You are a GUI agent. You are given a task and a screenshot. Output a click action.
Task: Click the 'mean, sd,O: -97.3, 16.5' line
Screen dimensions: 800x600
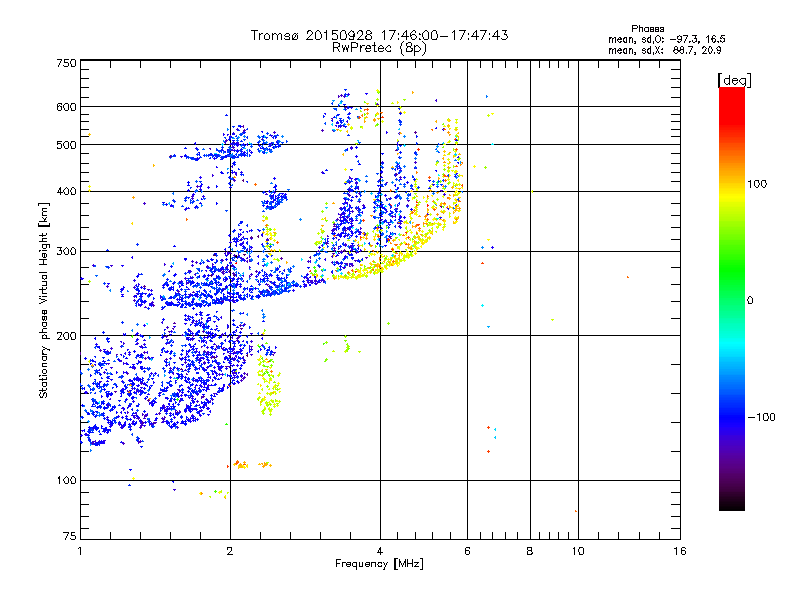[x=666, y=39]
